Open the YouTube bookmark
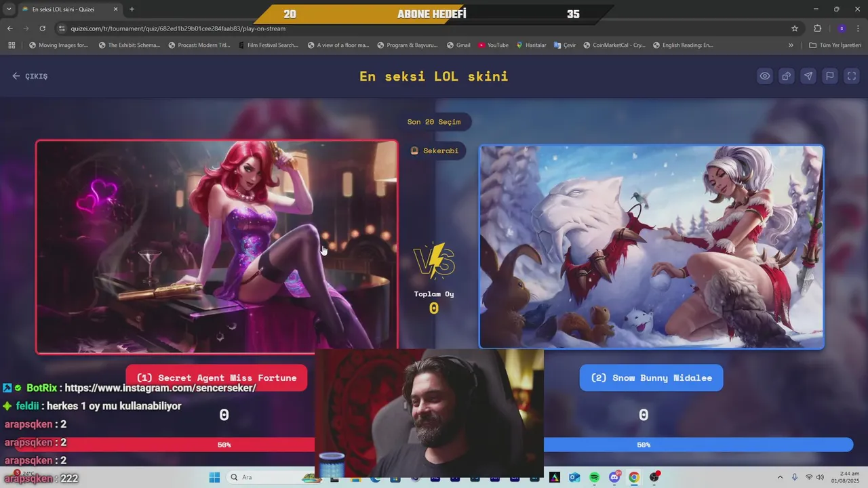This screenshot has width=868, height=488. (x=493, y=45)
